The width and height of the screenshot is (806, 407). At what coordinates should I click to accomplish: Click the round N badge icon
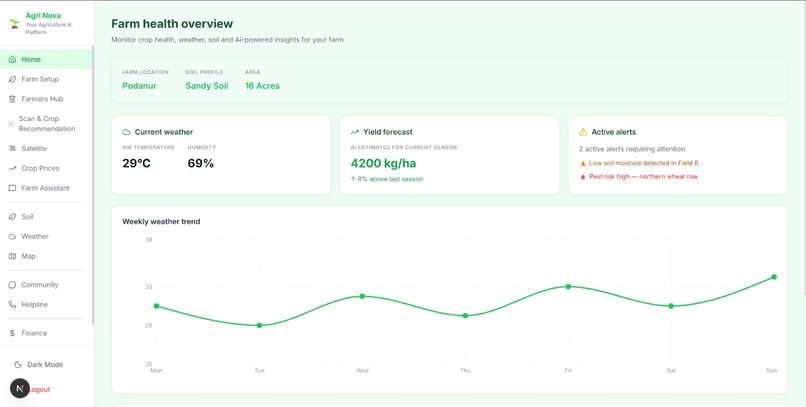[20, 388]
